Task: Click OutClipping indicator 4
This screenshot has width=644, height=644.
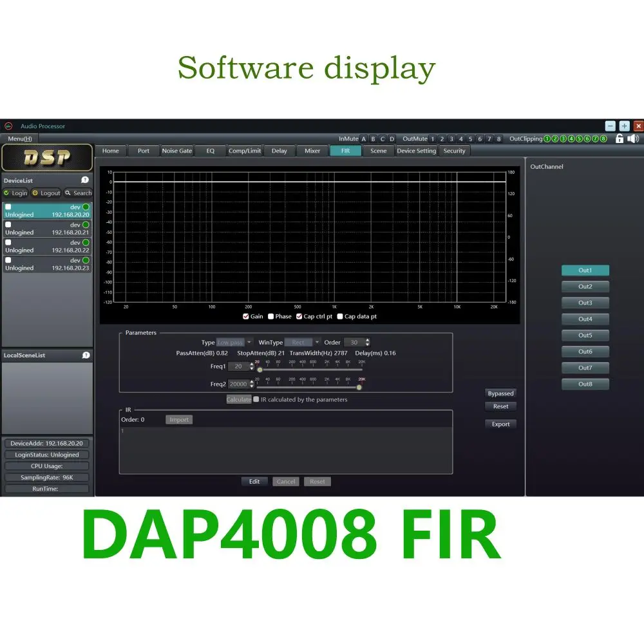Action: point(571,139)
